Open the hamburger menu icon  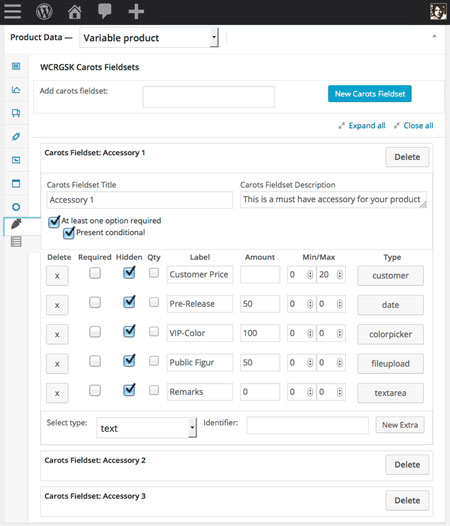(x=13, y=11)
